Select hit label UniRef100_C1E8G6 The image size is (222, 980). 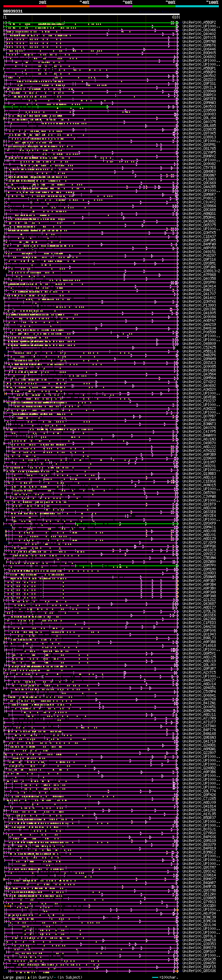click(199, 481)
